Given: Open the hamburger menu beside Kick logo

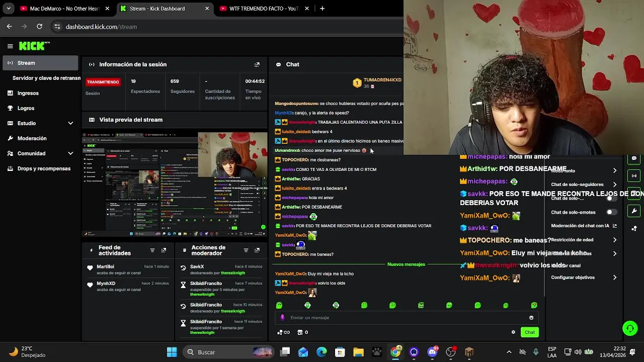Looking at the screenshot, I should coord(10,46).
